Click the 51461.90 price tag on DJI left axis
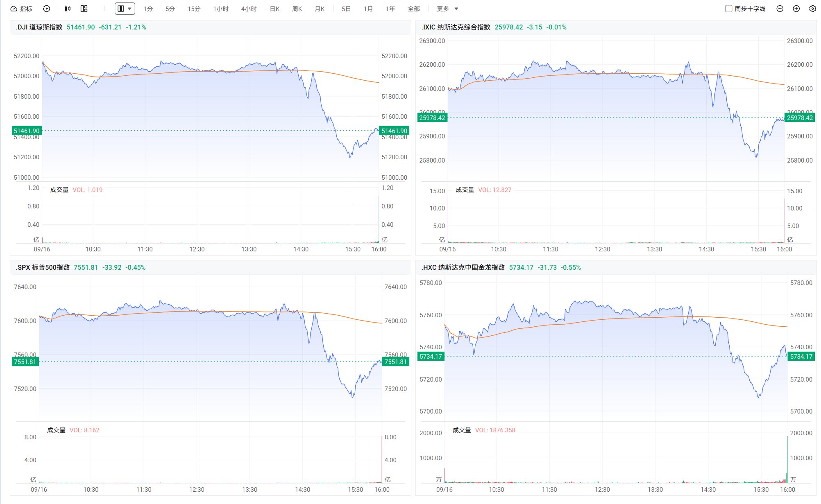821x504 pixels. (x=27, y=131)
